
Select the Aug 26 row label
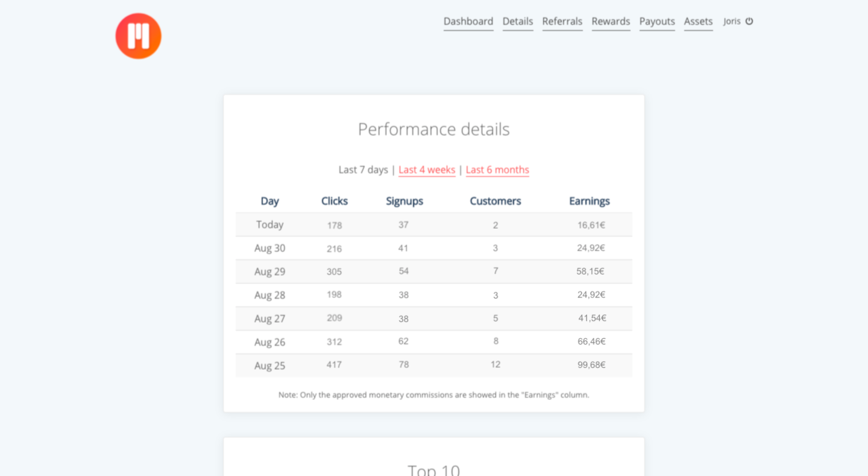point(269,342)
